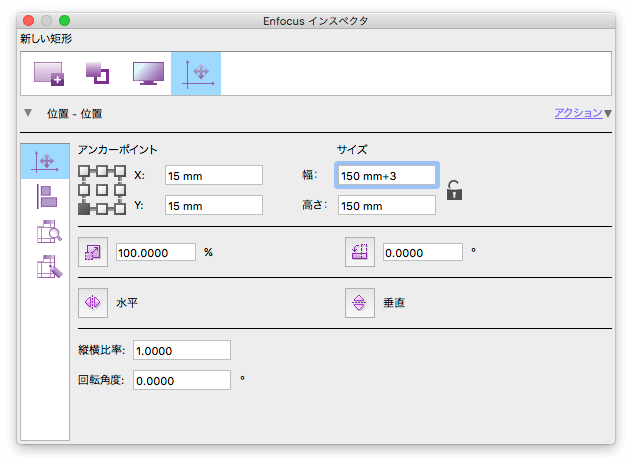Viewport: 632px width, 465px height.
Task: Click the X position field
Action: click(214, 175)
